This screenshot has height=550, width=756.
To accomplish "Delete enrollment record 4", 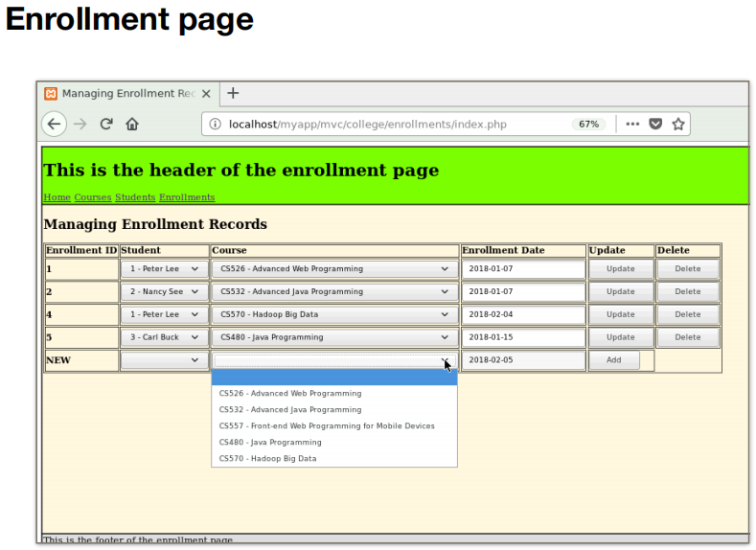I will (x=688, y=314).
